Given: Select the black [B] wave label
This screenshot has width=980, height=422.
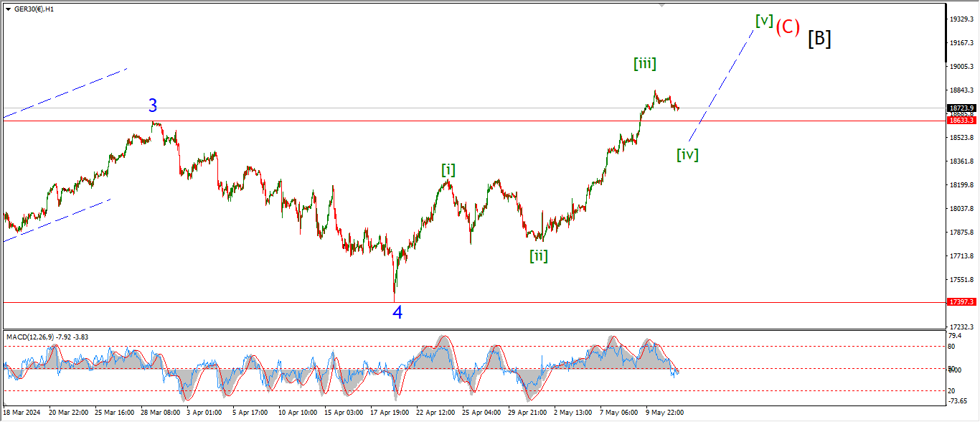Looking at the screenshot, I should coord(819,39).
